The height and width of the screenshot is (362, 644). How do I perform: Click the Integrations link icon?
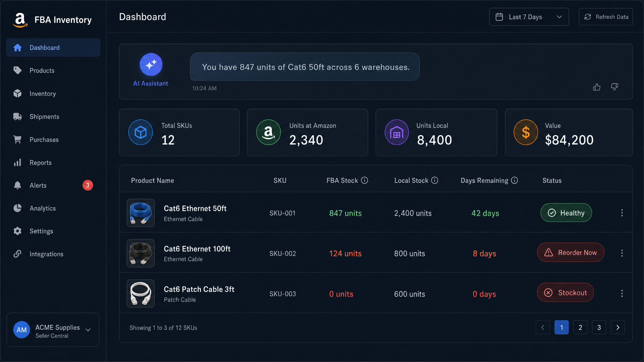coord(18,254)
